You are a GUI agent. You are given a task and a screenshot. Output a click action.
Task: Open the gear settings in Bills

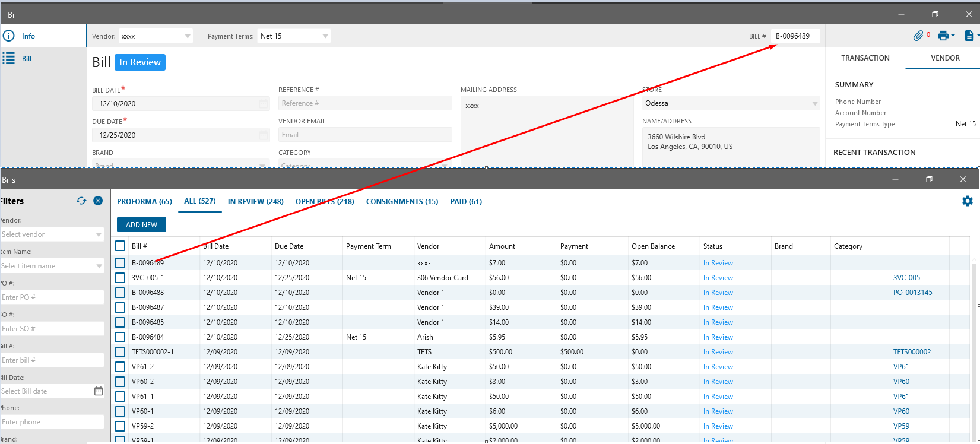click(x=967, y=201)
